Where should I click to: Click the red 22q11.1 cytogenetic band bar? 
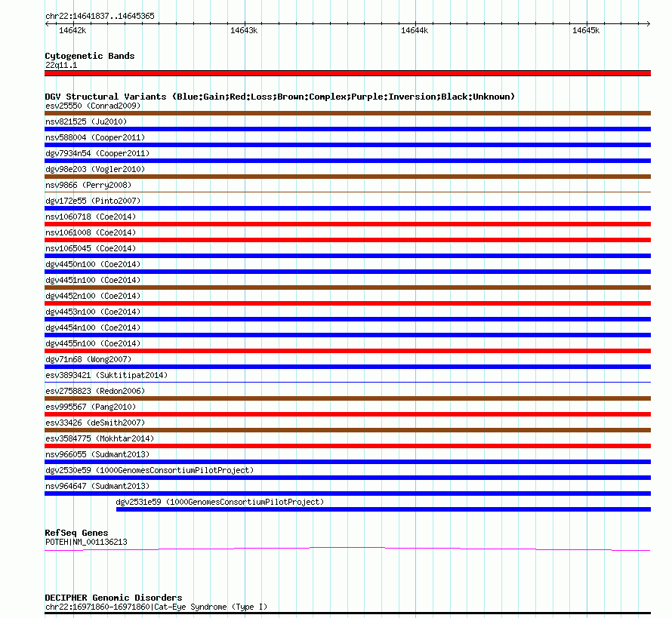coord(347,73)
